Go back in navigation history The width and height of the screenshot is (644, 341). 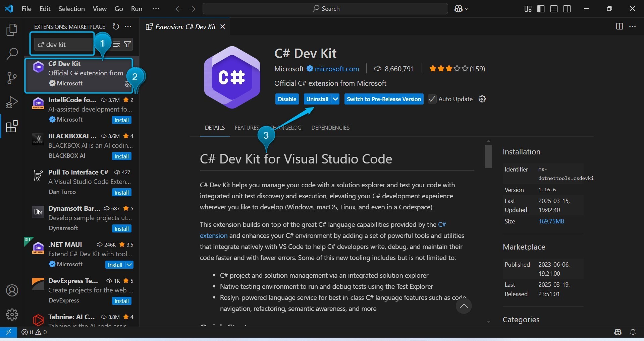tap(179, 9)
